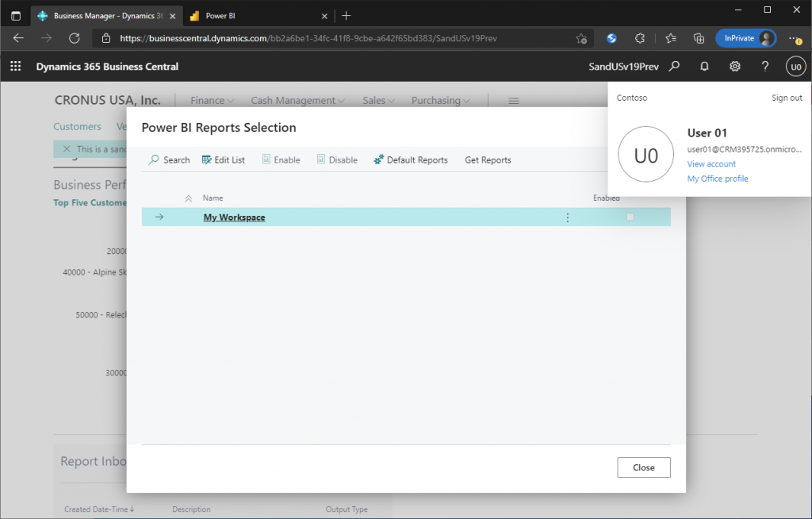Click the SandUSv19Prev environment name
Viewport: 812px width, 519px height.
tap(623, 67)
